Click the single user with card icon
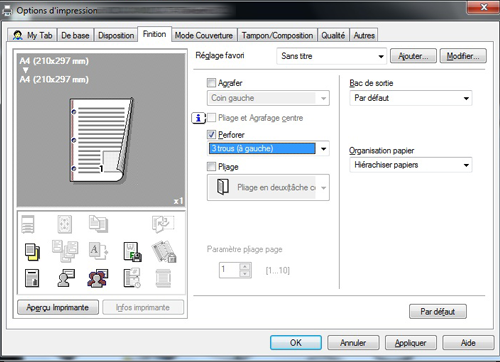Screen dimensions: 500x362 (x=66, y=278)
